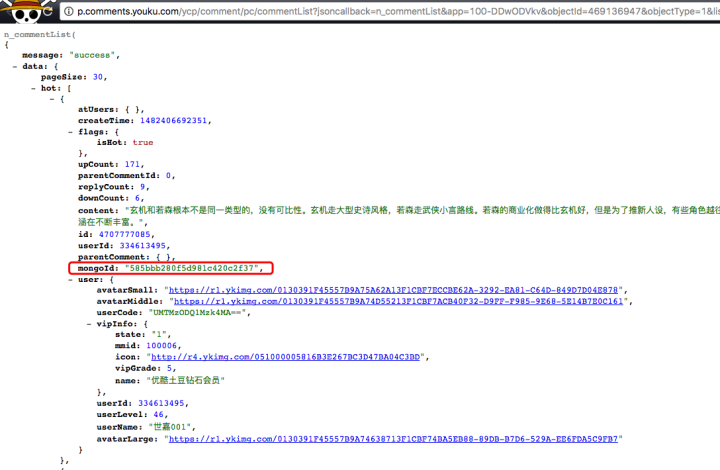Click the isHot true value
Screen dimensions: 720x470
point(143,142)
